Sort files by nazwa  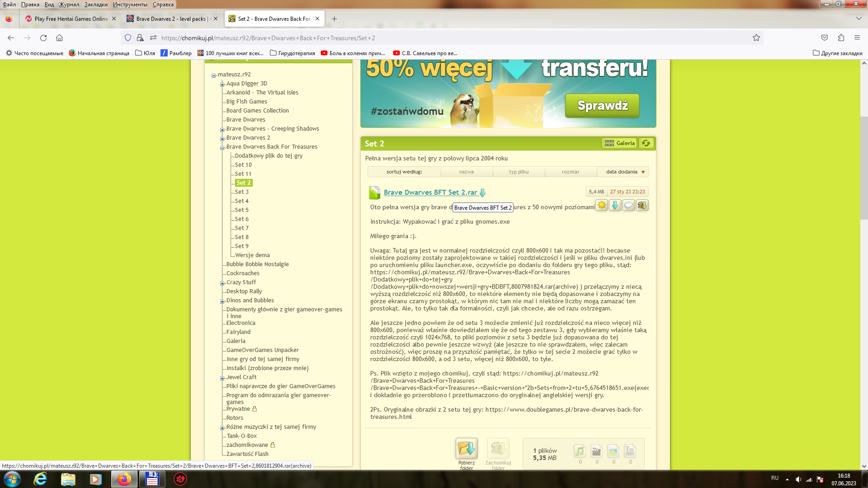tap(467, 172)
